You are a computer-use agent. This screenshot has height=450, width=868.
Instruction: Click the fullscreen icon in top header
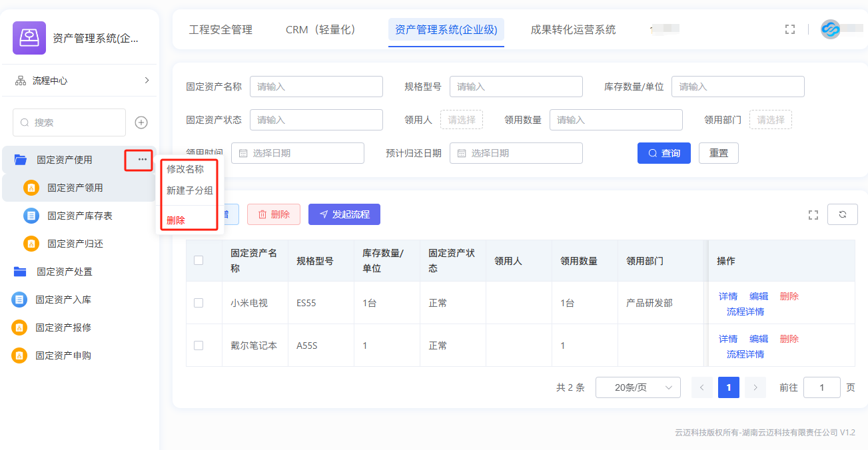790,29
